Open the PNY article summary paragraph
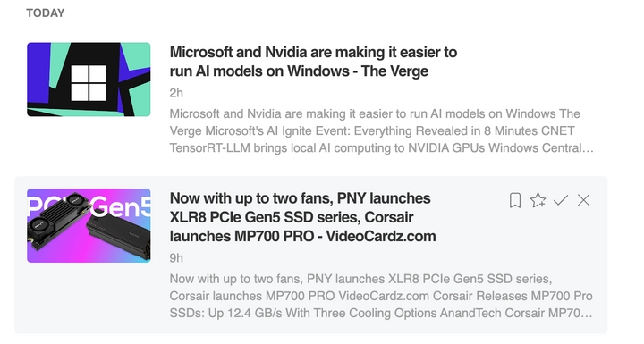This screenshot has height=344, width=644. (381, 296)
